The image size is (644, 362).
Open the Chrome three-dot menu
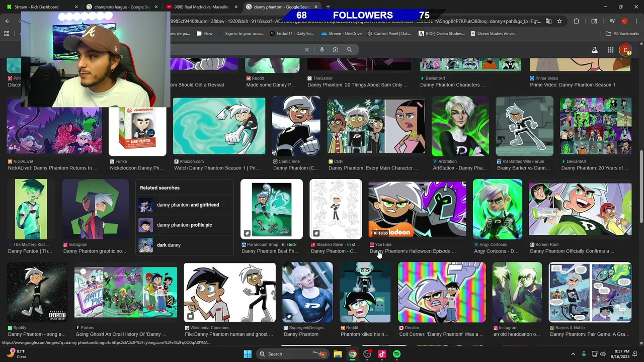pyautogui.click(x=636, y=21)
